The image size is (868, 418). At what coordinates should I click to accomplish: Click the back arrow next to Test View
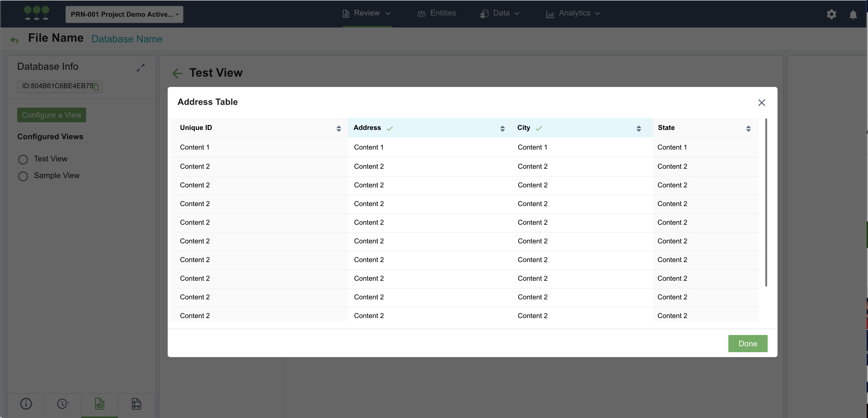click(x=177, y=73)
